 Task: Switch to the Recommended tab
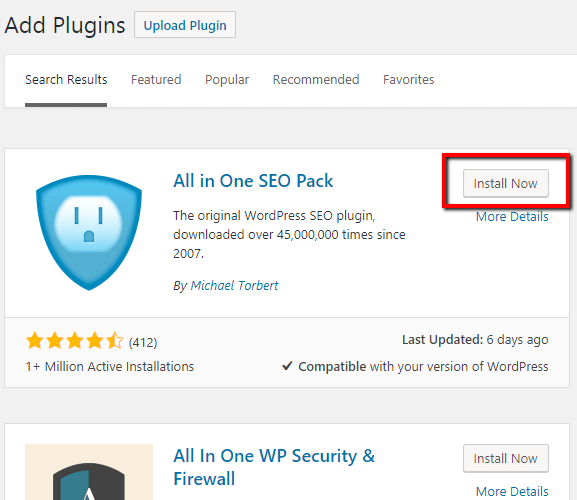[x=316, y=79]
